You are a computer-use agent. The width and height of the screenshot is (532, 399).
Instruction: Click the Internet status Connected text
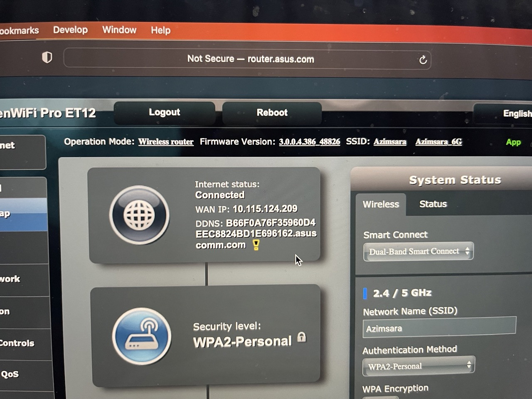(220, 195)
